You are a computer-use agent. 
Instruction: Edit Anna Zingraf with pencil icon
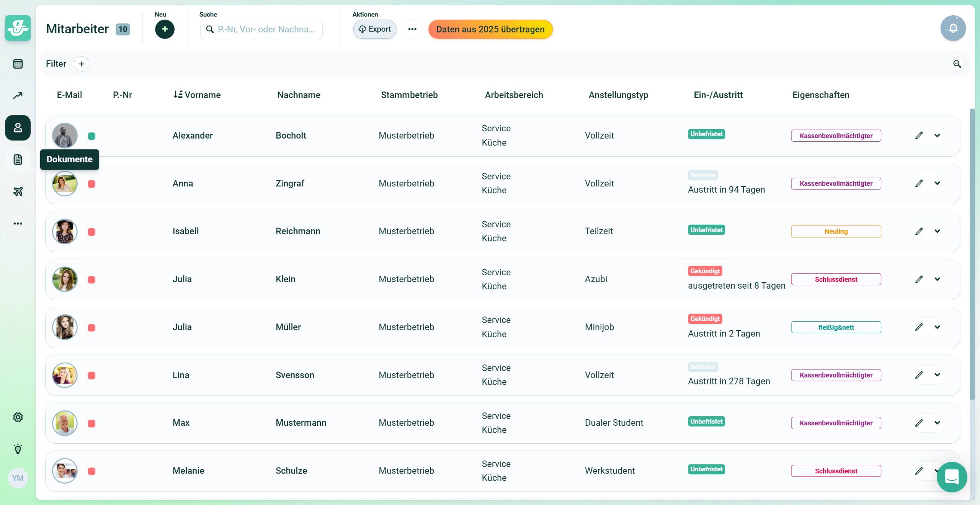(x=919, y=183)
